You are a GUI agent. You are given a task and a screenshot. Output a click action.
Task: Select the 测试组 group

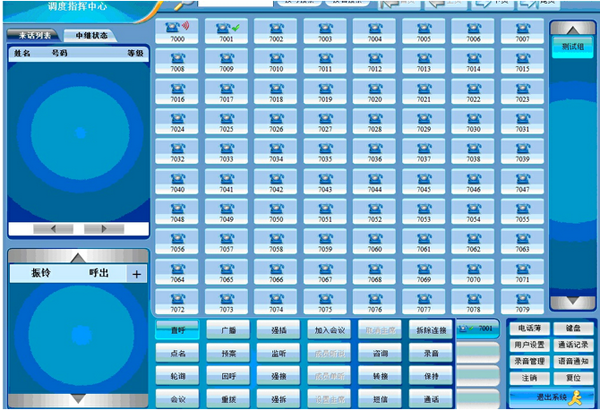click(x=571, y=45)
